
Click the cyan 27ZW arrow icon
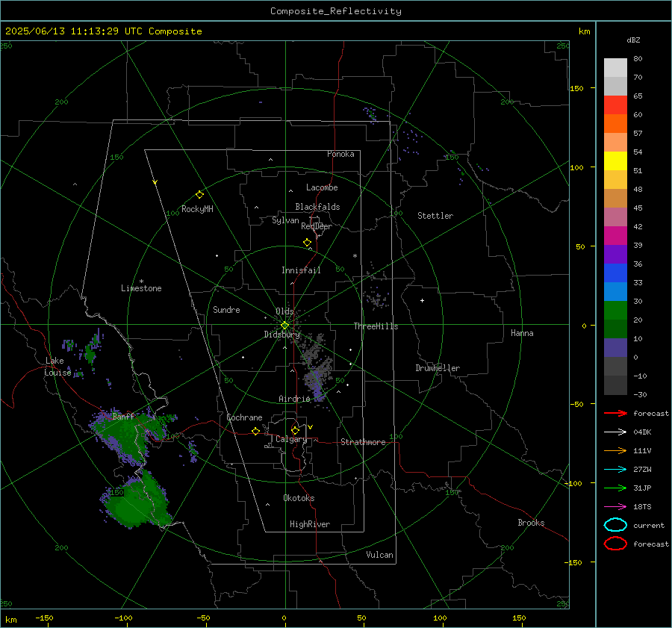615,469
